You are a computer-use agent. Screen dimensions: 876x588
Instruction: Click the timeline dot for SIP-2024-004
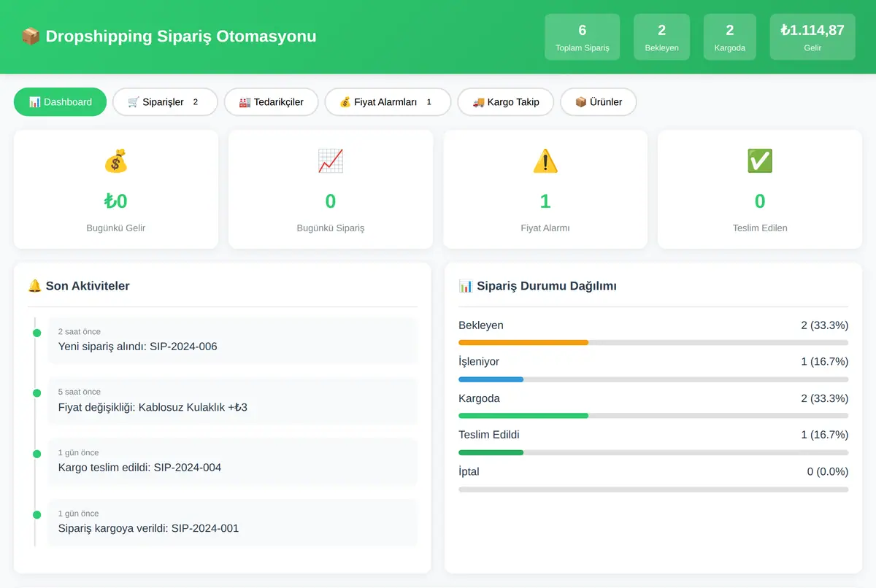click(36, 454)
